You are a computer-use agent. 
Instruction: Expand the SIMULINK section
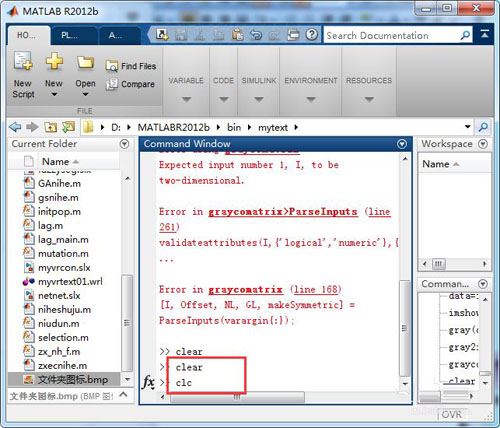259,99
